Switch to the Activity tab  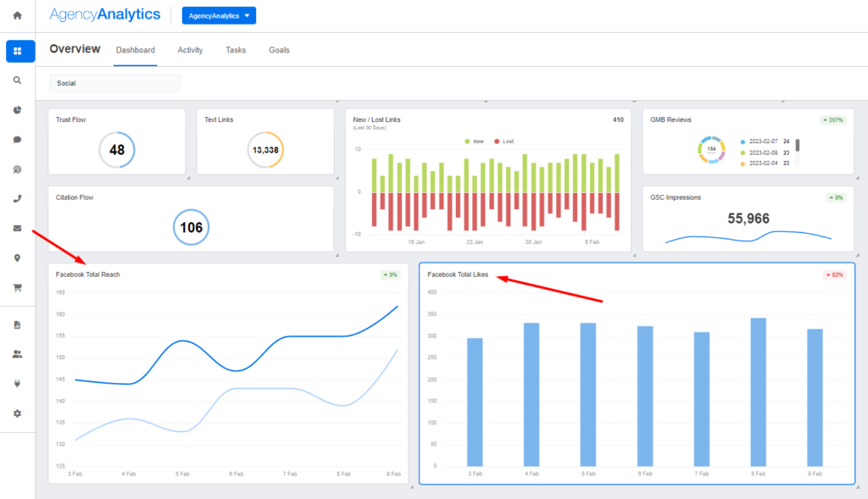pos(190,50)
